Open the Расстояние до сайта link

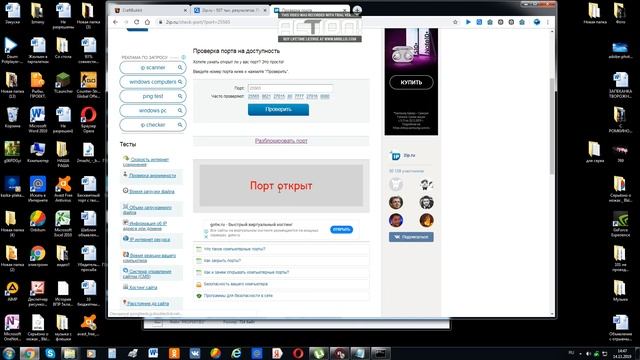[x=148, y=303]
